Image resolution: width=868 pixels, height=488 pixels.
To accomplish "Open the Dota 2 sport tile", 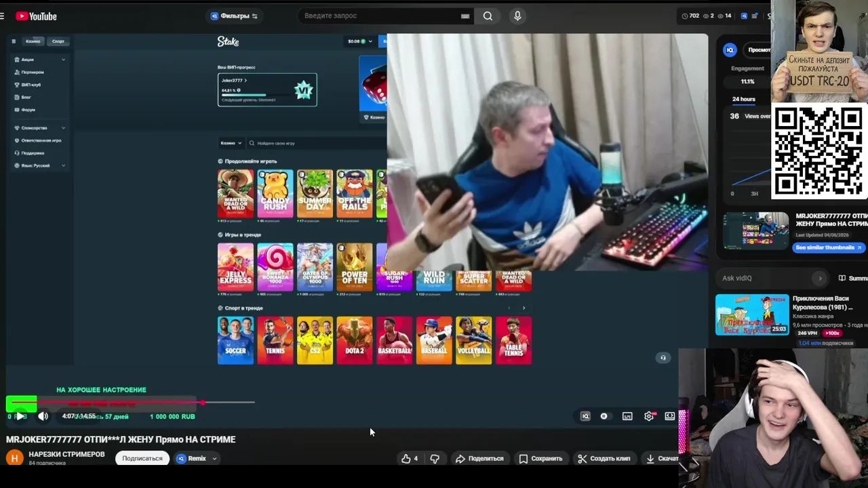I will click(355, 340).
